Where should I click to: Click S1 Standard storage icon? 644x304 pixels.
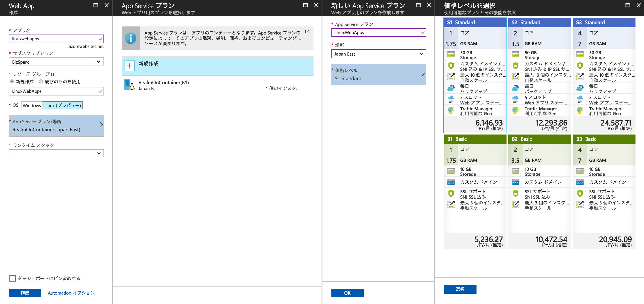point(451,54)
